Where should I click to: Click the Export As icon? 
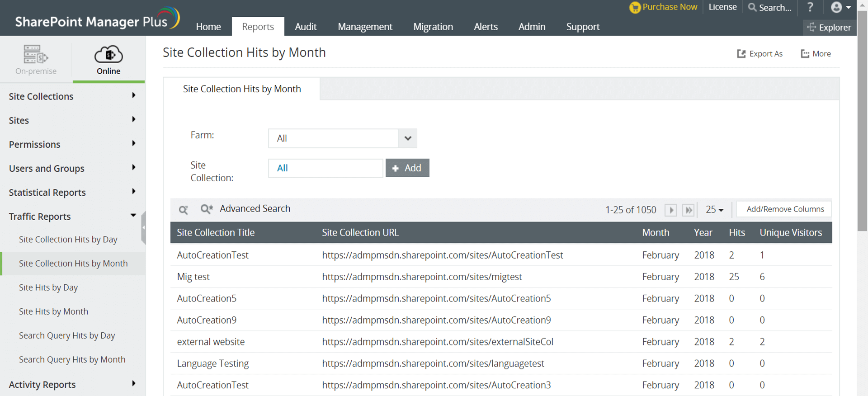741,54
